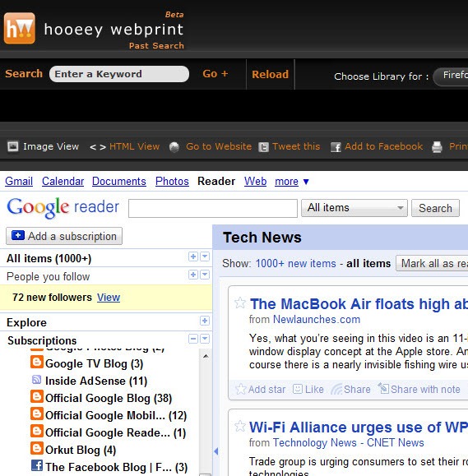The image size is (468, 476).
Task: Expand All items with plus icon
Action: (x=193, y=256)
